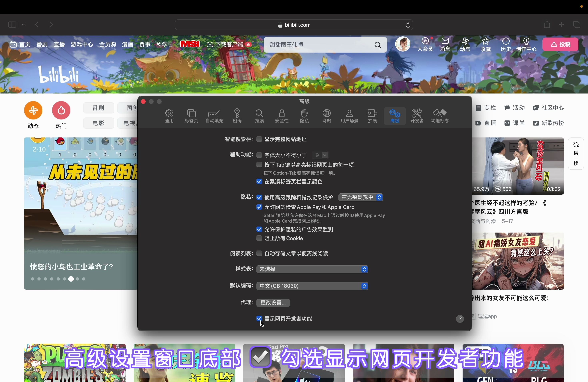Toggle 按下 Tab 键以高亮标记 checkbox
Viewport: 588px width, 382px height.
tap(259, 165)
